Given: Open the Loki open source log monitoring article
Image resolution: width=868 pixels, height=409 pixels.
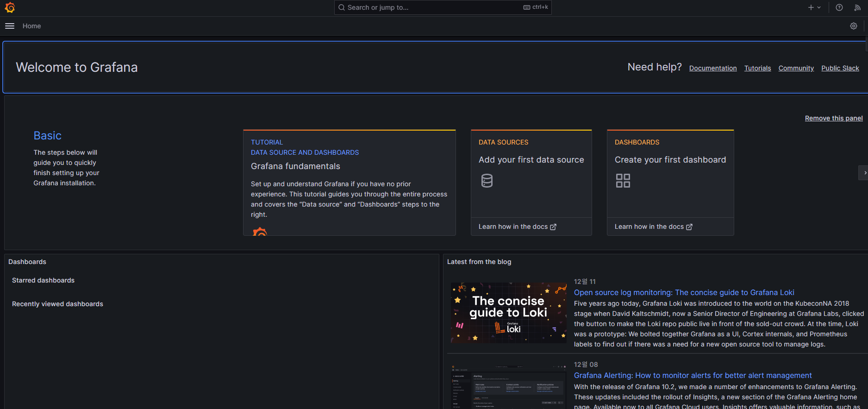Looking at the screenshot, I should coord(684,292).
